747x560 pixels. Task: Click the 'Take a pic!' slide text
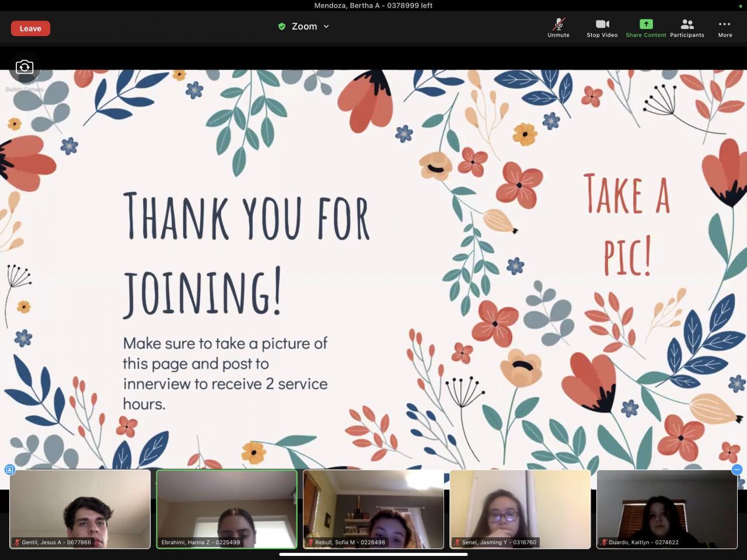coord(627,225)
